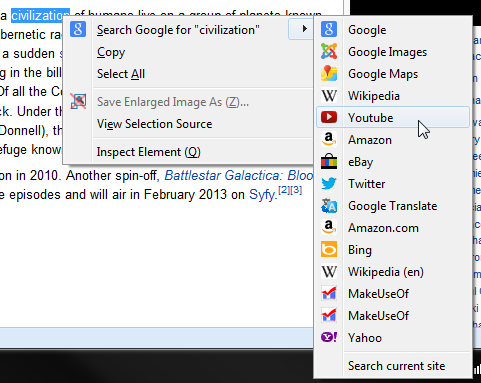The image size is (481, 383).
Task: Click the purple Yahoo icon
Action: click(x=329, y=337)
